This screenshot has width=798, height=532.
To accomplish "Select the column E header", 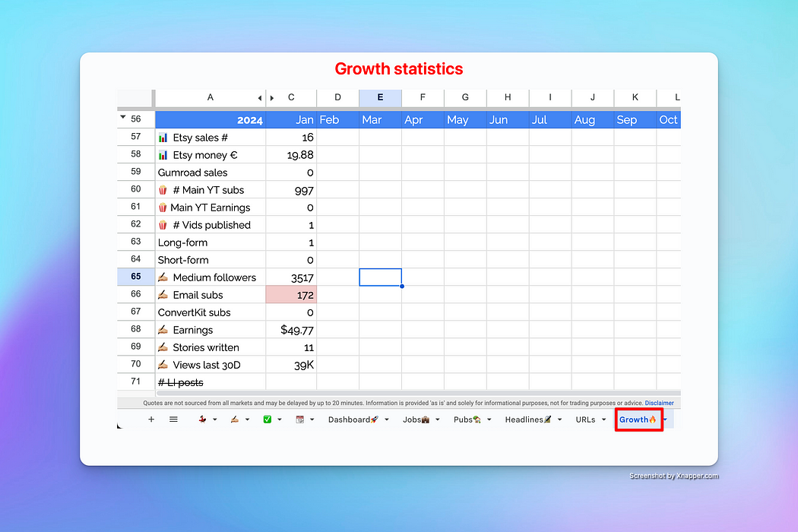I will click(380, 97).
